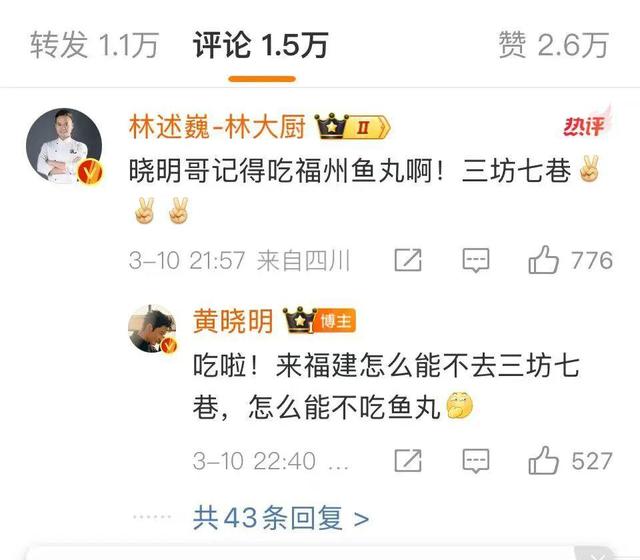This screenshot has width=640, height=560.
Task: Expand the 共43条回复 replies
Action: 281,518
